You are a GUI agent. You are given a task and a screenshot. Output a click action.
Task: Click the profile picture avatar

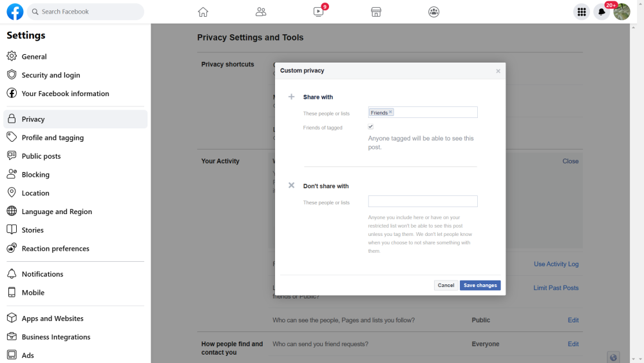pyautogui.click(x=621, y=12)
